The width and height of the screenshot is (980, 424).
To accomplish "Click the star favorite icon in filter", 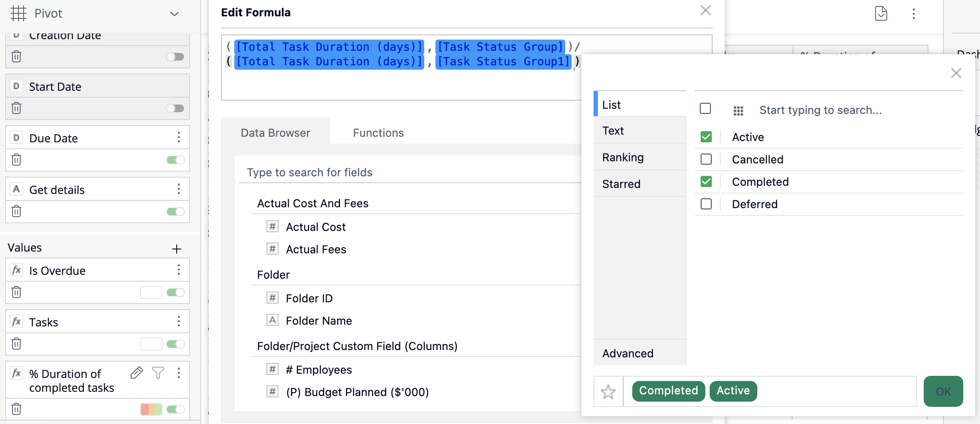I will 608,391.
